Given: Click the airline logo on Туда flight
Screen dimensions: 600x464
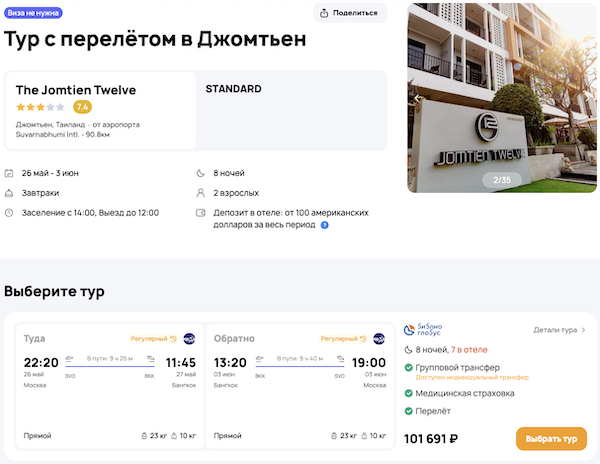Looking at the screenshot, I should (189, 339).
